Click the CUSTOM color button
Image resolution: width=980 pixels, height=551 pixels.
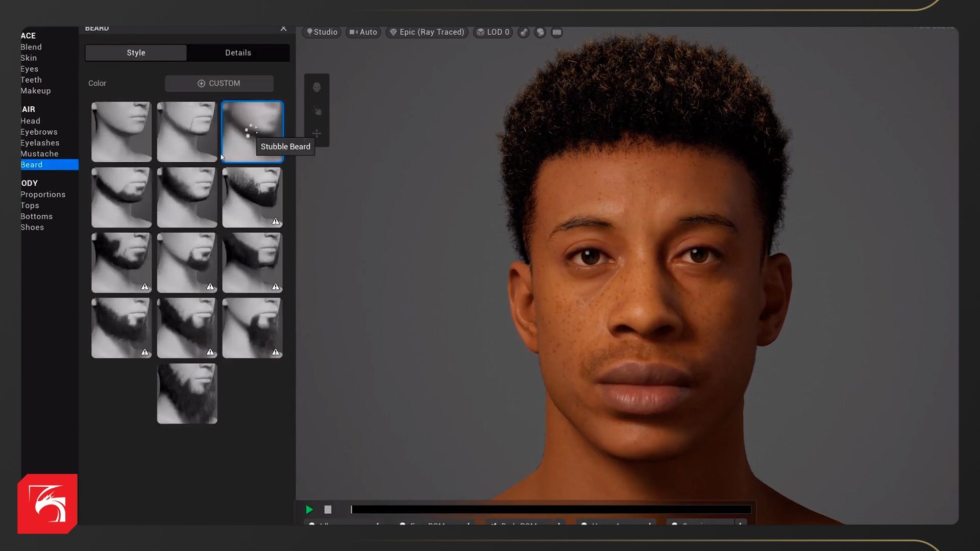(219, 83)
